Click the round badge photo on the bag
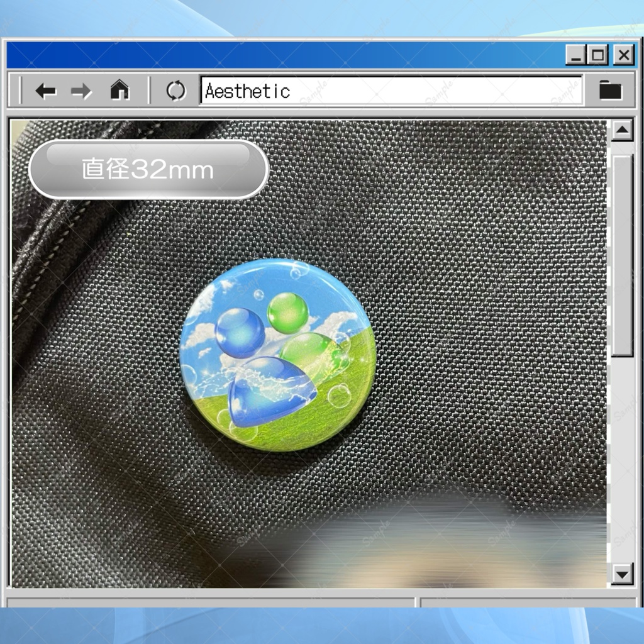 point(278,355)
